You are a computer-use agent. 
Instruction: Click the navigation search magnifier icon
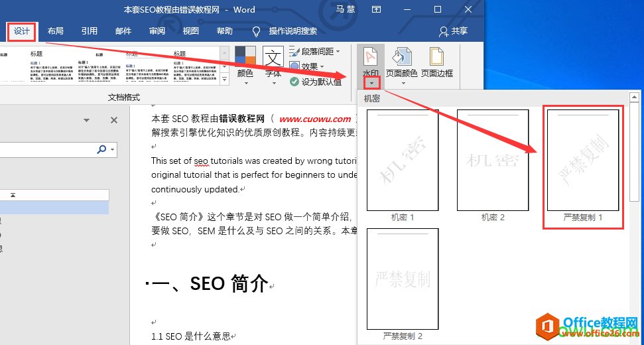[x=101, y=149]
